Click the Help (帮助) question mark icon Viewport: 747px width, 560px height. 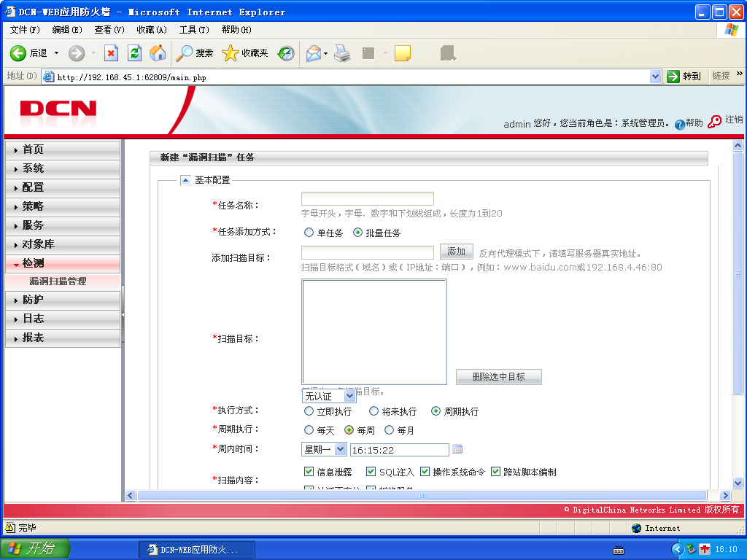(679, 124)
